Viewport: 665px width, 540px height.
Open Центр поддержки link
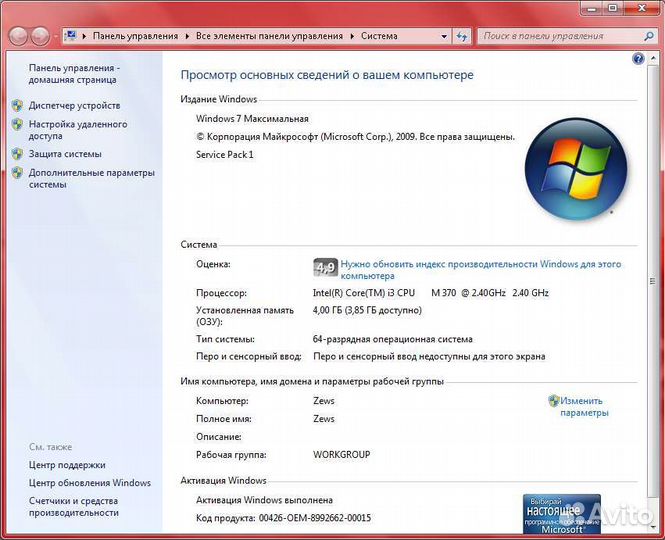(x=67, y=465)
